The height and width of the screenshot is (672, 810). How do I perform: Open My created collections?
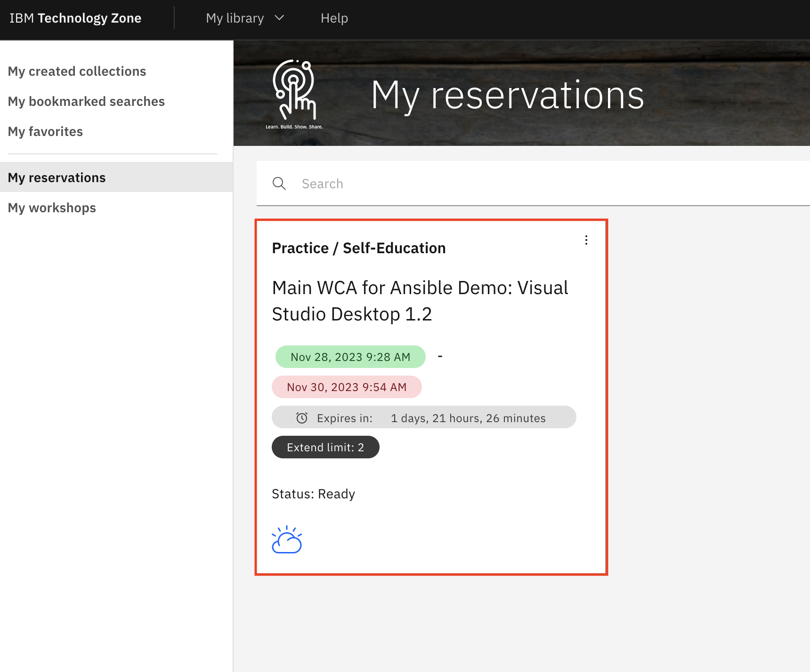[77, 71]
